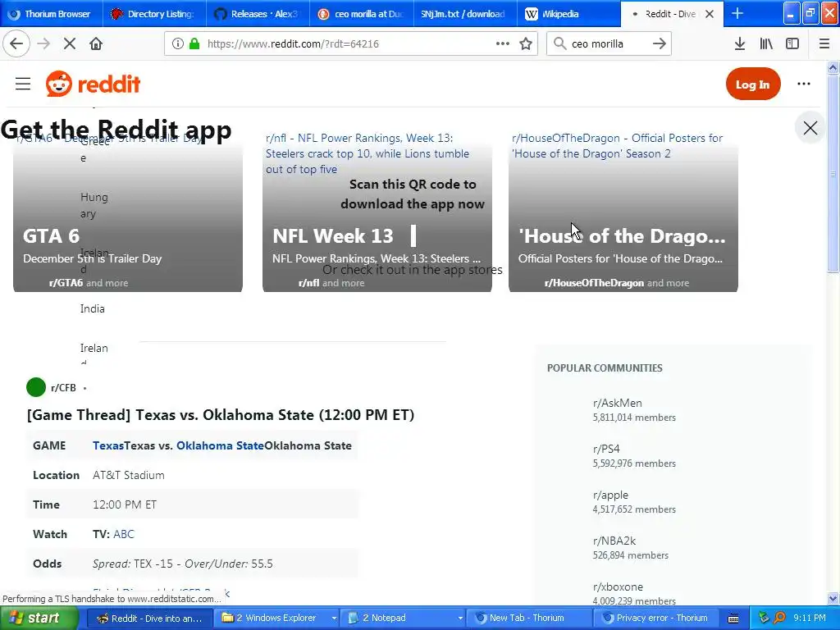The height and width of the screenshot is (630, 840).
Task: Open a new browser tab
Action: pos(737,14)
